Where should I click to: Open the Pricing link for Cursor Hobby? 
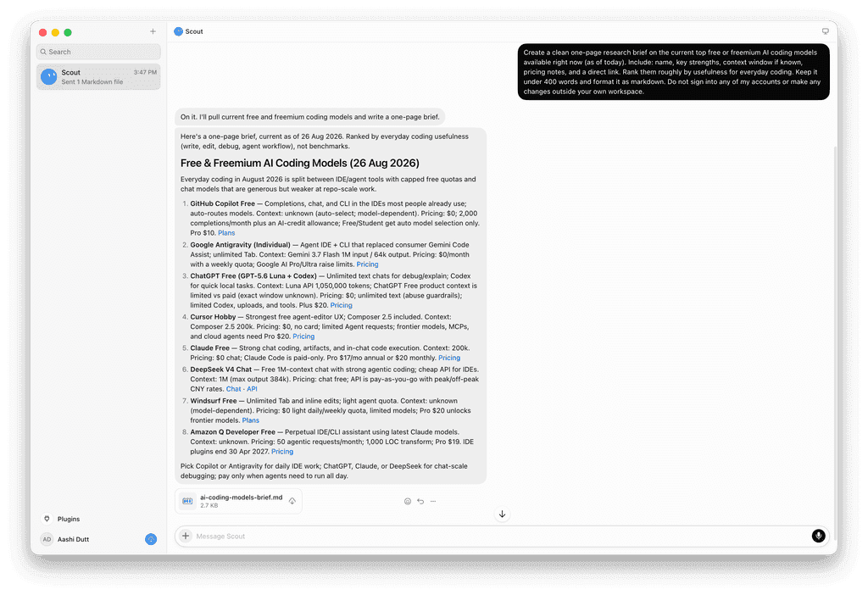pyautogui.click(x=303, y=336)
